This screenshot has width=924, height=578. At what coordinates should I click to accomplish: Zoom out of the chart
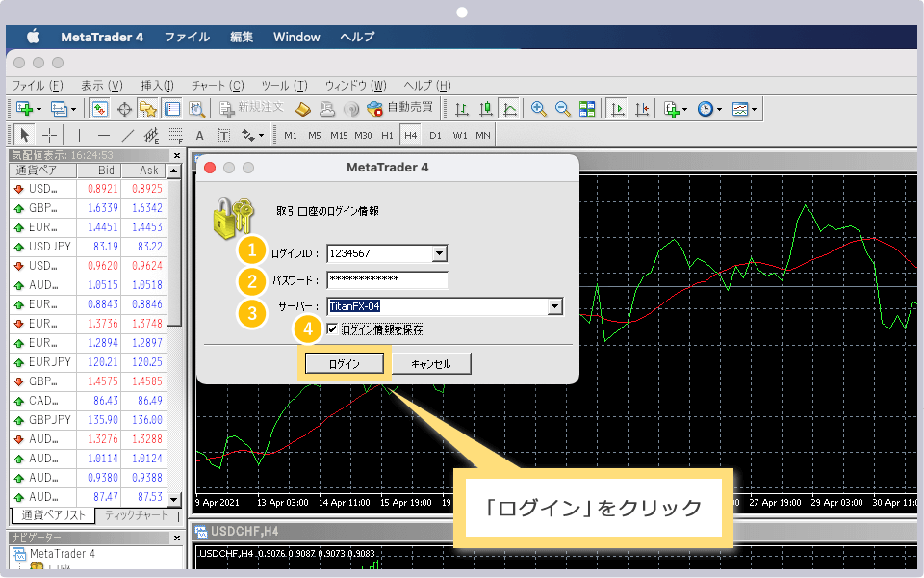point(562,108)
